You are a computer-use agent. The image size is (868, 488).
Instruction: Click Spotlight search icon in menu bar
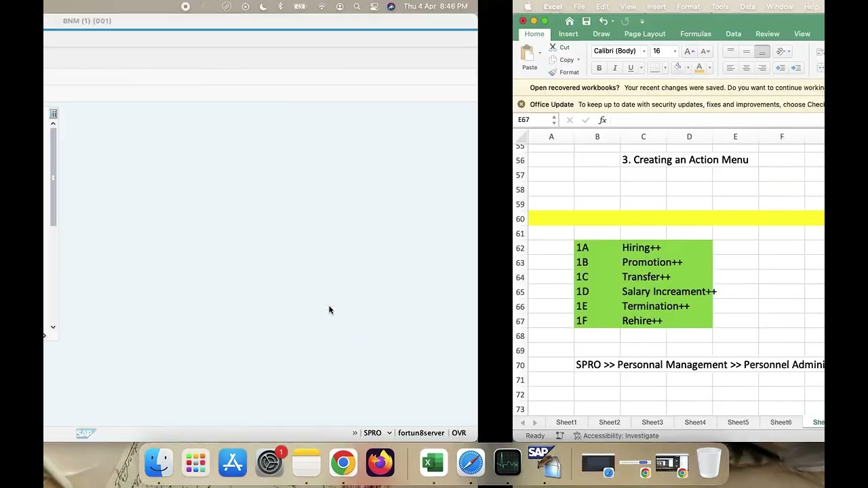pos(357,7)
